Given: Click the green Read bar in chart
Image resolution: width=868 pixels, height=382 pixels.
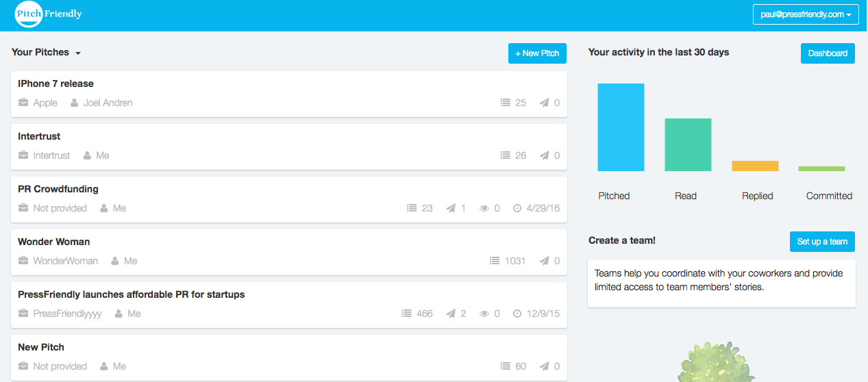Looking at the screenshot, I should point(688,144).
